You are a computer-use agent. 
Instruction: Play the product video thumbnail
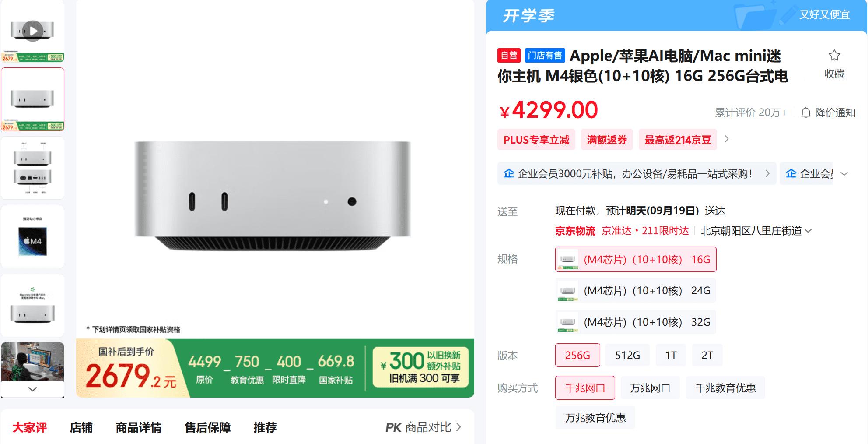[x=33, y=31]
